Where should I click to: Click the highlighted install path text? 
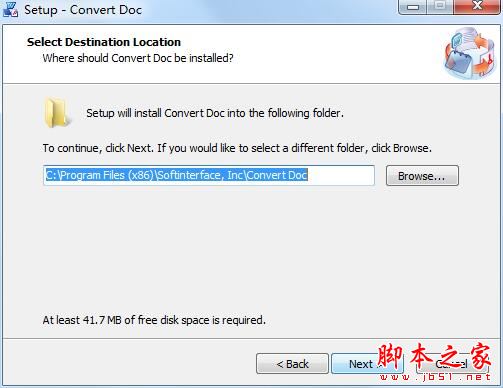[176, 175]
